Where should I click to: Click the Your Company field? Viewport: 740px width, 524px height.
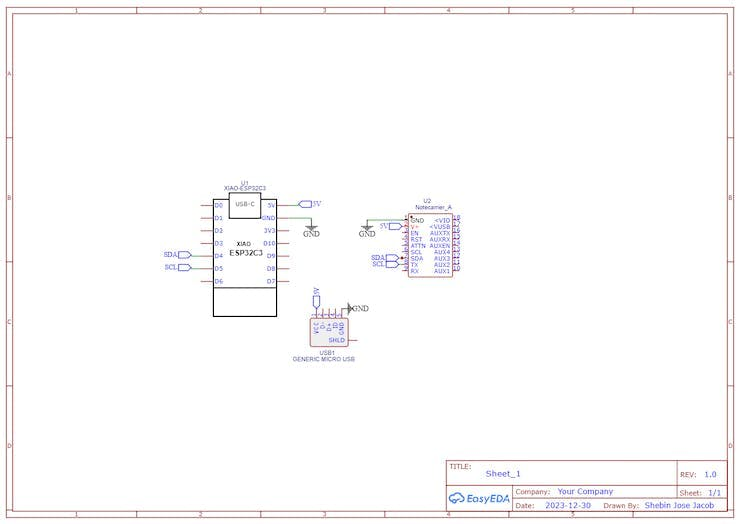[585, 491]
